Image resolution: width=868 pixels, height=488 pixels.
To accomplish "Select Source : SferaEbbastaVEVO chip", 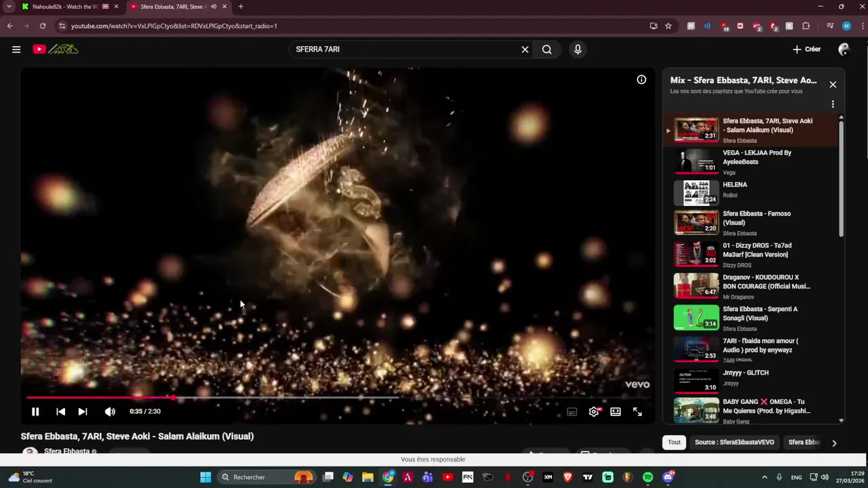I will point(734,443).
